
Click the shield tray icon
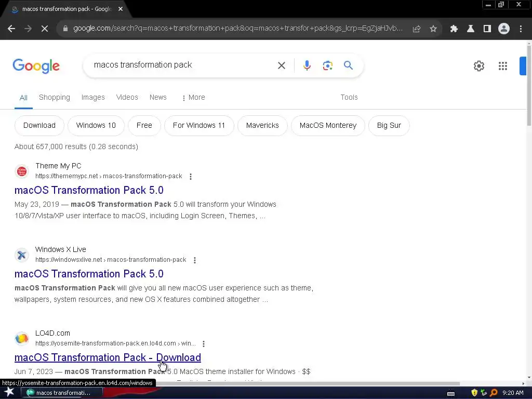474,393
